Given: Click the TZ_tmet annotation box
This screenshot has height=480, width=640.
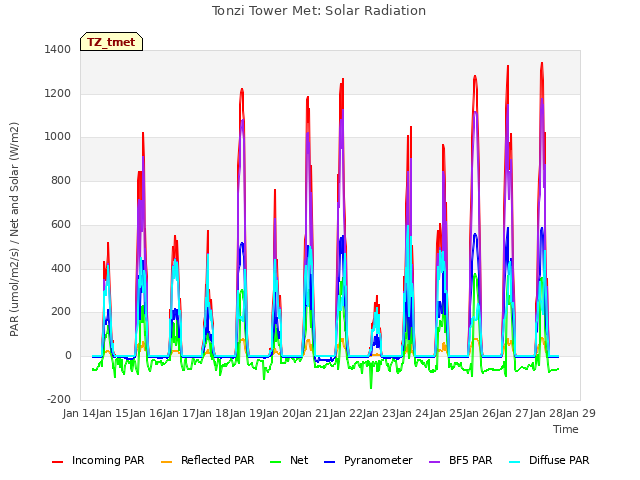Looking at the screenshot, I should 111,42.
